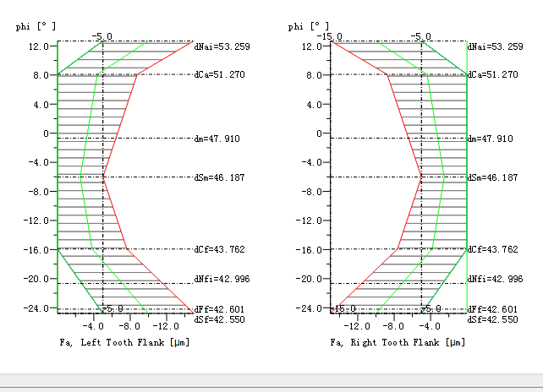Click dFf=42.601 label on right chart
The height and width of the screenshot is (392, 543).
click(493, 309)
